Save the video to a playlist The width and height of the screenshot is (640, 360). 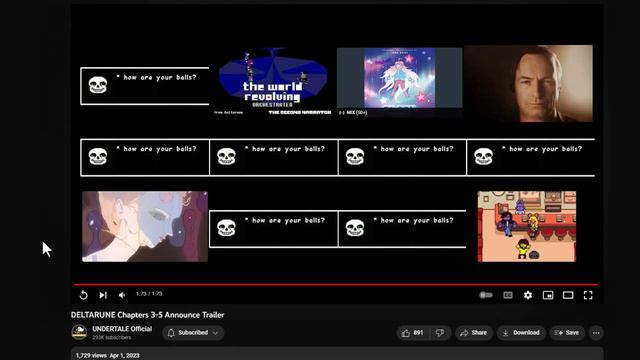(x=567, y=333)
